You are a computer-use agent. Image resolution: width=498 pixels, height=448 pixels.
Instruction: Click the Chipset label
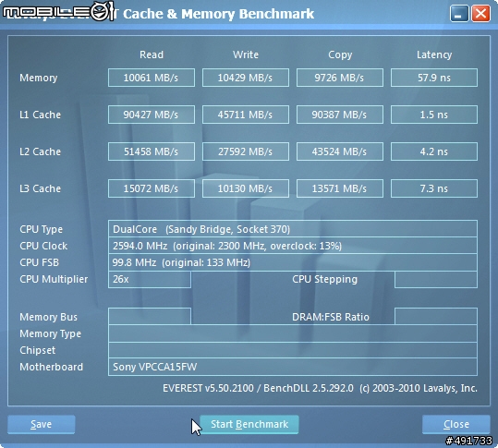[37, 350]
